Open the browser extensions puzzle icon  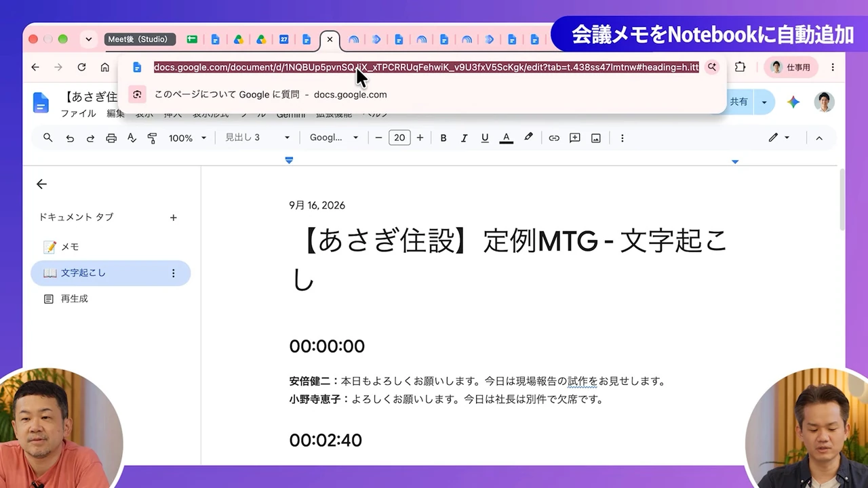(740, 67)
